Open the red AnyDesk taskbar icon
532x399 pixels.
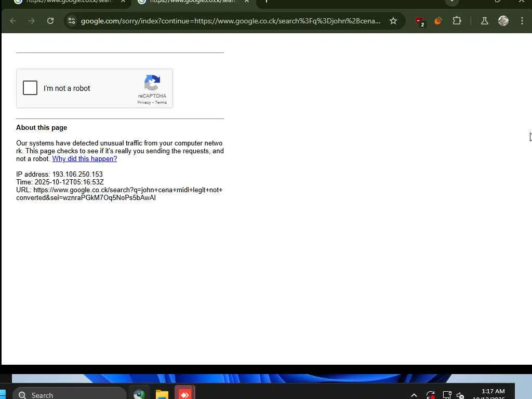pyautogui.click(x=184, y=394)
